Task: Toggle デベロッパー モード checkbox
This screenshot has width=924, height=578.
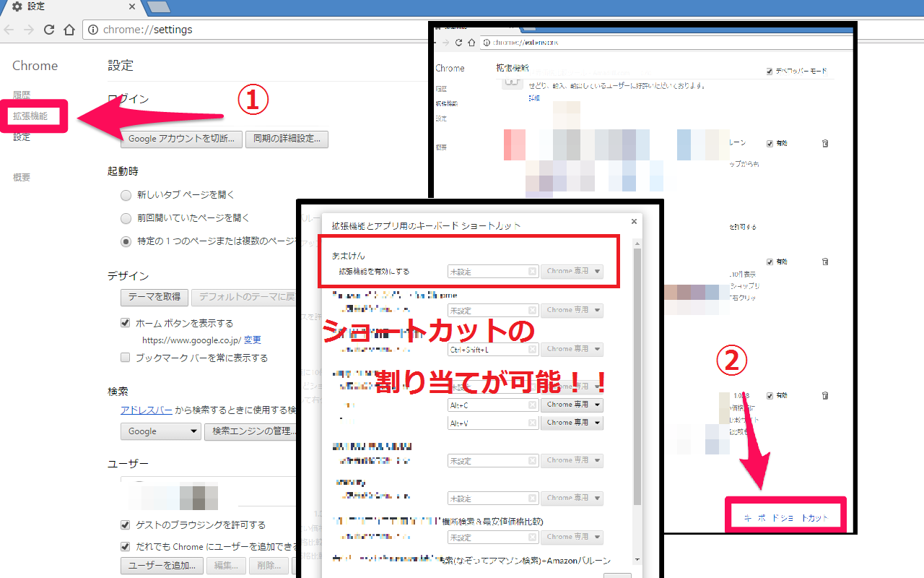Action: coord(770,72)
